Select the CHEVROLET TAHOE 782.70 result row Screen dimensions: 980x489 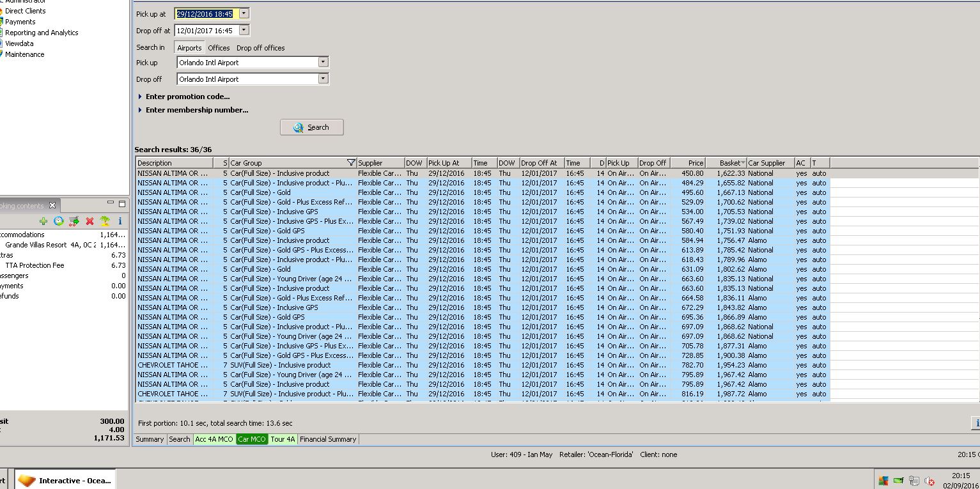384,365
